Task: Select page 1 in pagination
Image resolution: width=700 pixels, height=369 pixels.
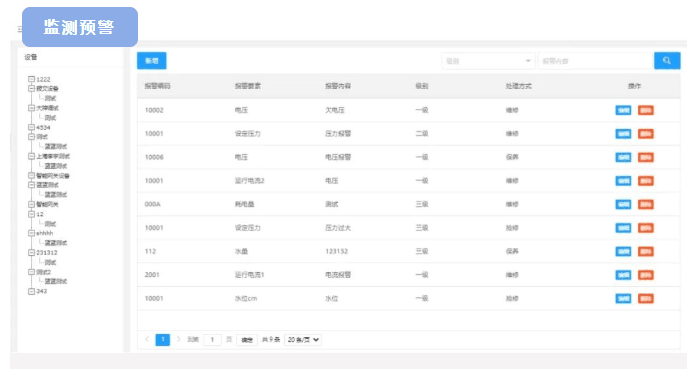Action: point(162,340)
